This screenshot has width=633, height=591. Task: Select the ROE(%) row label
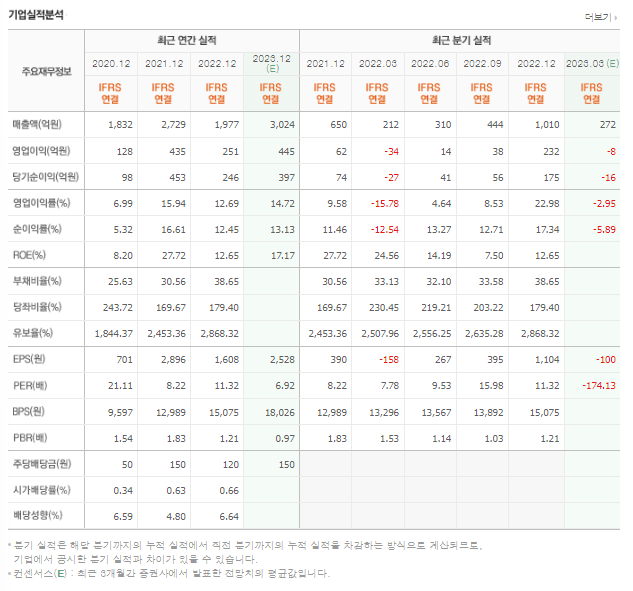29,255
